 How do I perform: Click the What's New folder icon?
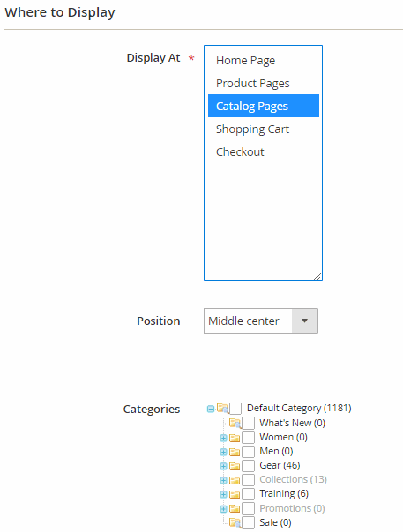pyautogui.click(x=235, y=423)
